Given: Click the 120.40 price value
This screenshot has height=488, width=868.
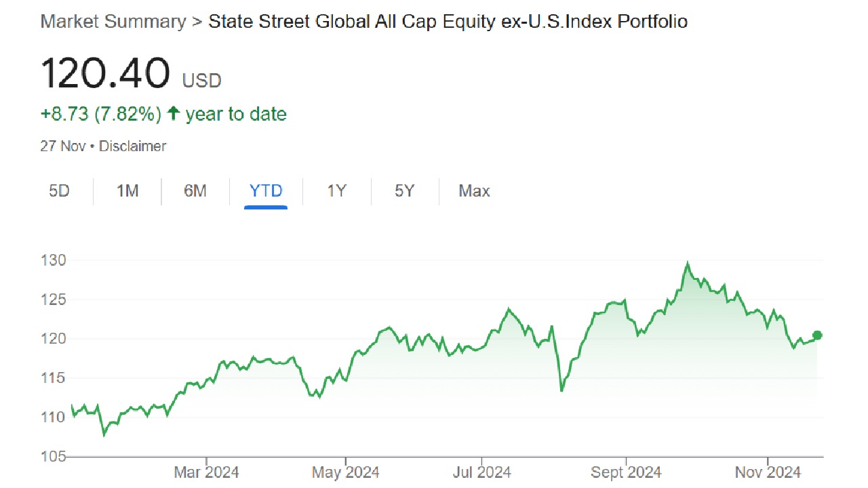Looking at the screenshot, I should click(x=105, y=74).
